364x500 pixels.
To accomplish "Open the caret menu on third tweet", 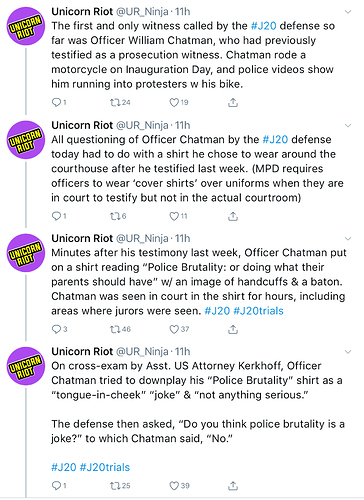I will click(x=348, y=239).
